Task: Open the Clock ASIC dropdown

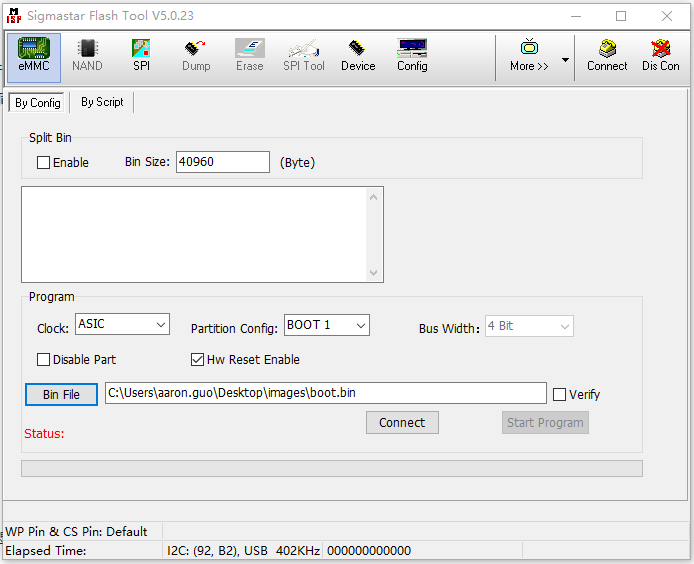Action: tap(122, 325)
